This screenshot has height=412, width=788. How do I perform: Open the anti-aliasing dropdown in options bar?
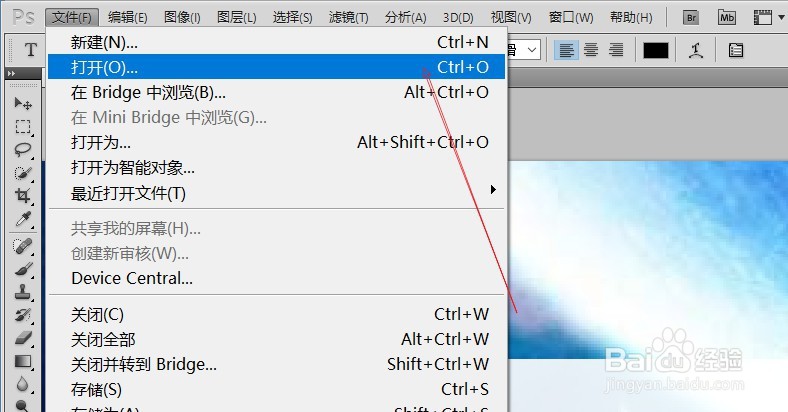(x=525, y=50)
